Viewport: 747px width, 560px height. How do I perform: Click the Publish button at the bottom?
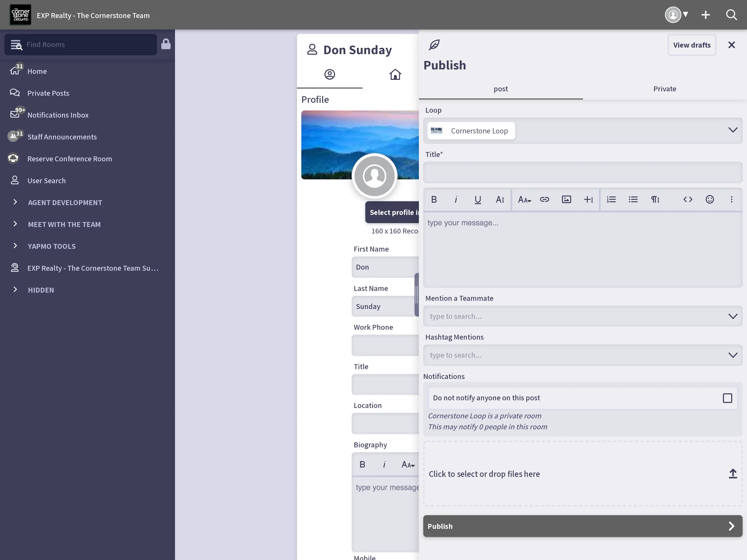point(583,526)
